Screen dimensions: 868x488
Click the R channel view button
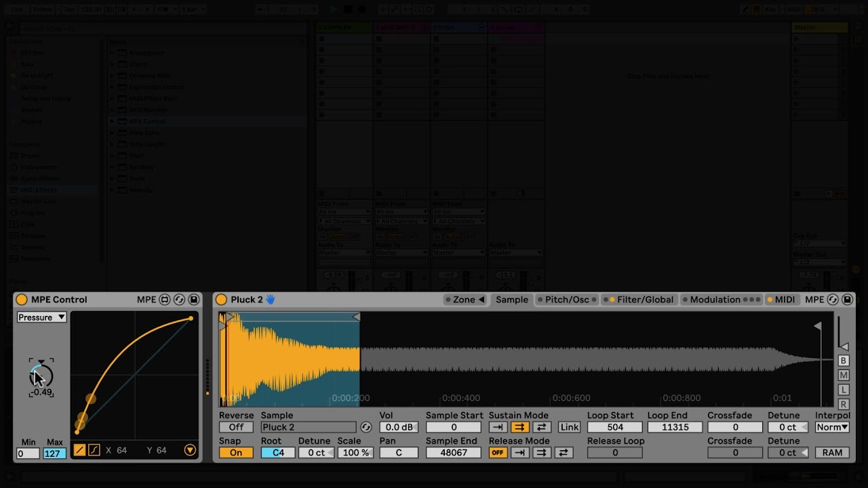[x=844, y=405]
